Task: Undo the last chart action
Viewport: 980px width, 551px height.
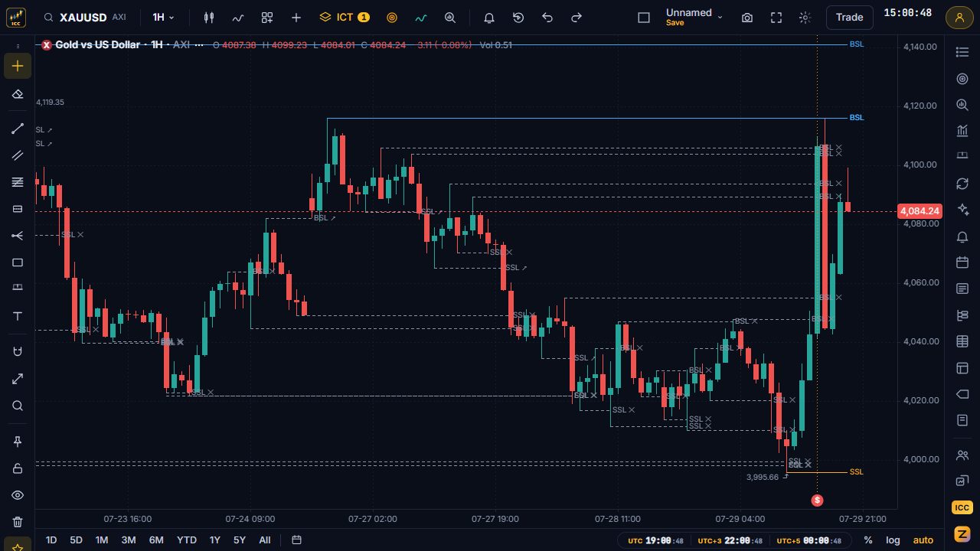Action: pos(547,18)
